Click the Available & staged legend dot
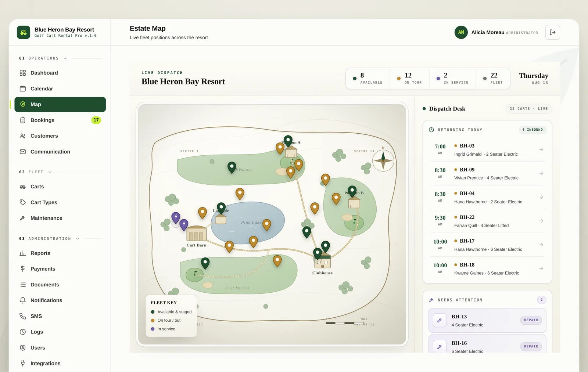The image size is (588, 372). (153, 312)
